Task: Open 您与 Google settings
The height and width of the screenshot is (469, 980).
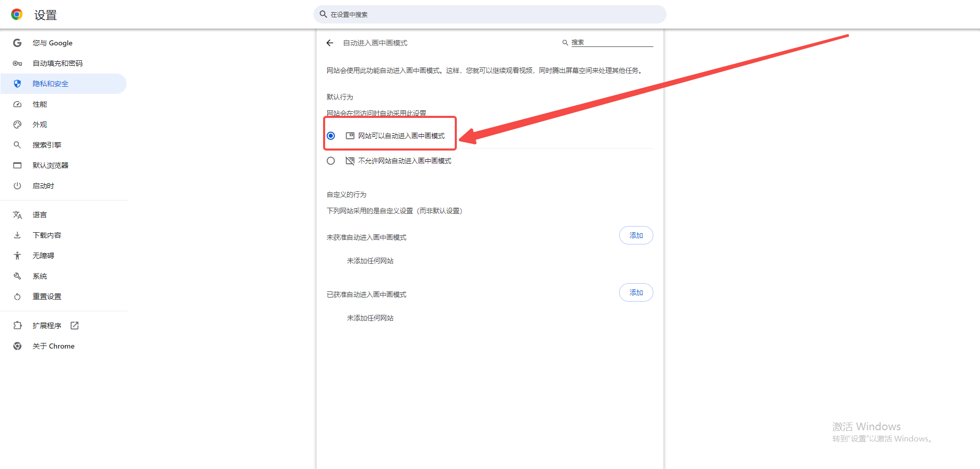Action: (63, 43)
